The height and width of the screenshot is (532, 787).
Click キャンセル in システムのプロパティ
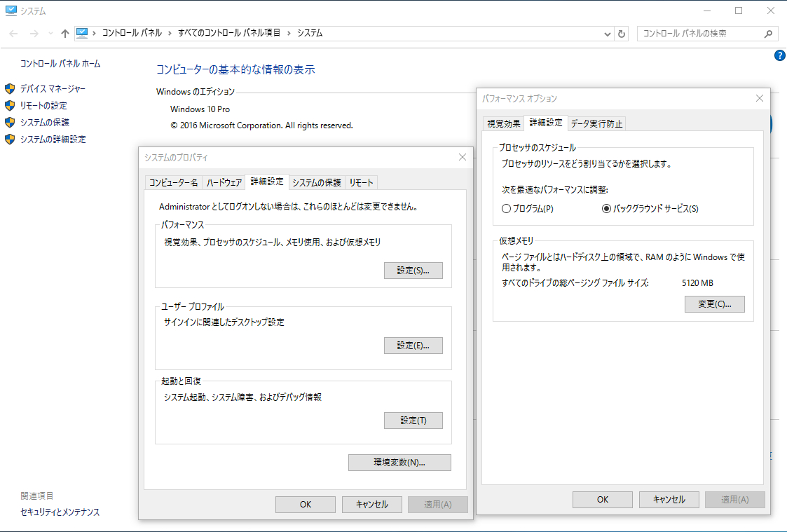pyautogui.click(x=372, y=505)
